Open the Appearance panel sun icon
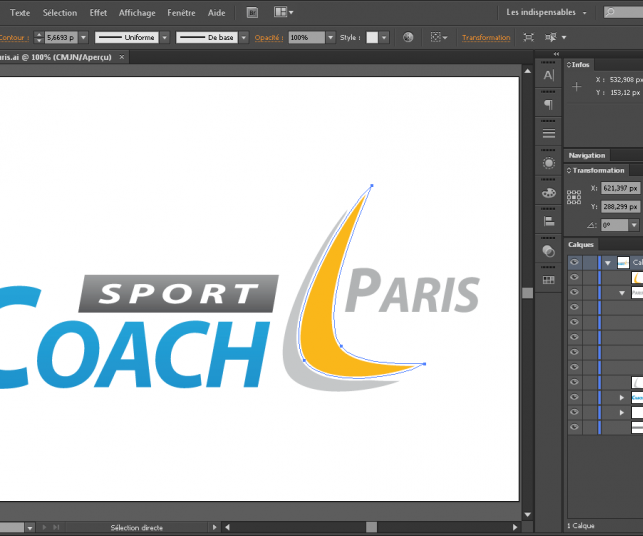Image resolution: width=643 pixels, height=536 pixels. pyautogui.click(x=549, y=163)
